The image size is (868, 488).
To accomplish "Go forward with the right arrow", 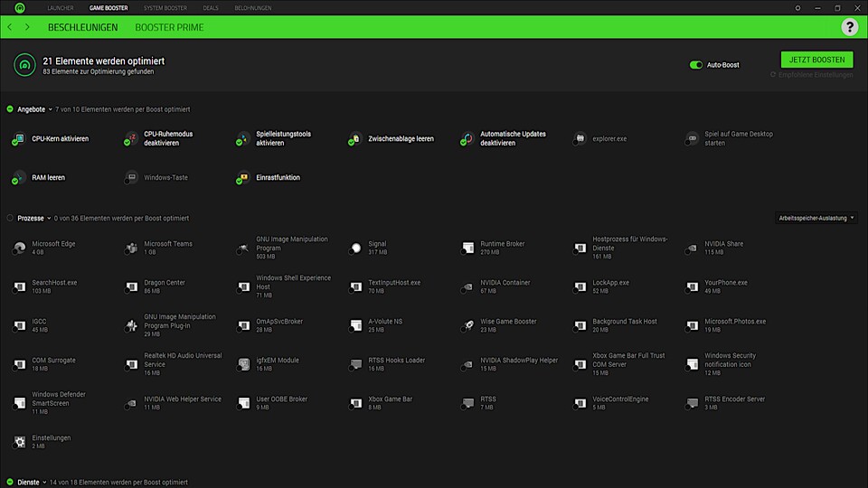I will coord(27,26).
